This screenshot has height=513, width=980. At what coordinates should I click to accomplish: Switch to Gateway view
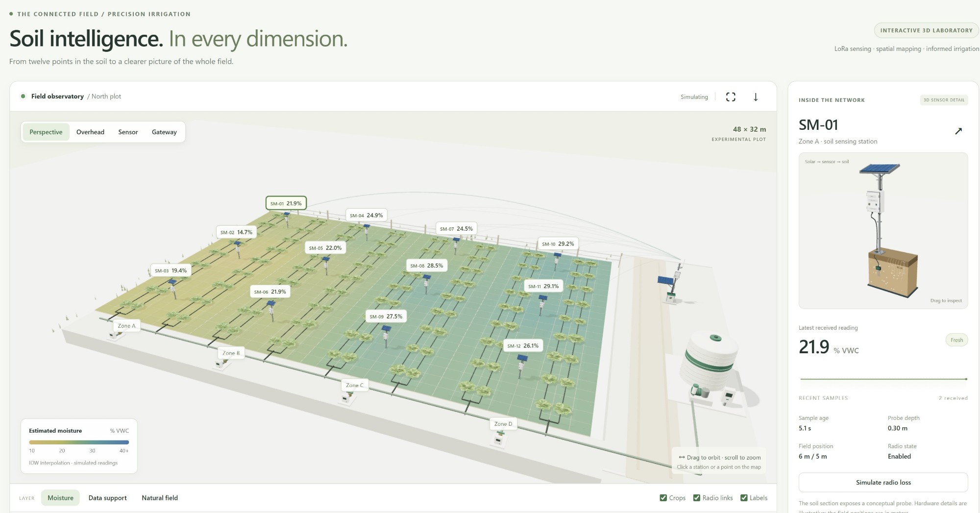click(x=164, y=132)
